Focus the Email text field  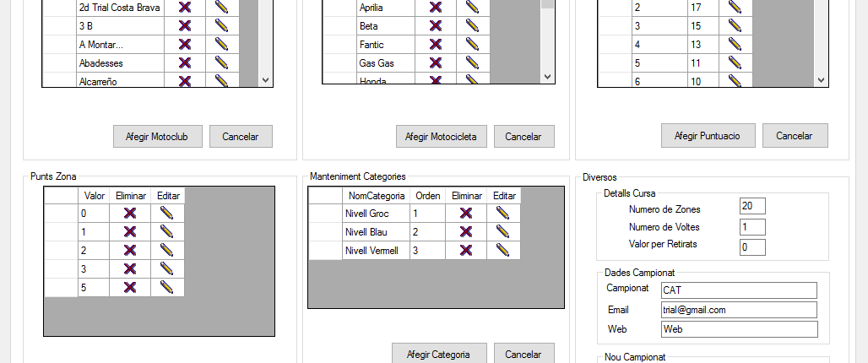tap(738, 310)
